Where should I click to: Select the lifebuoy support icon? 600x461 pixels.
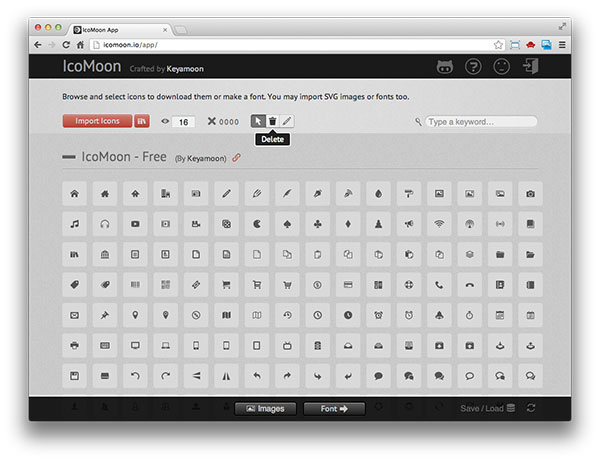pyautogui.click(x=409, y=285)
